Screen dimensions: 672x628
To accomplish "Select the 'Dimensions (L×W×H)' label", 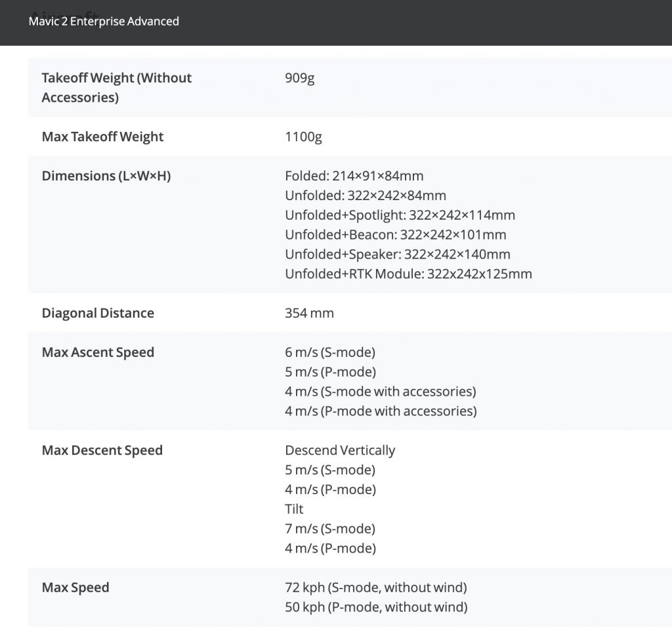I will [x=106, y=176].
